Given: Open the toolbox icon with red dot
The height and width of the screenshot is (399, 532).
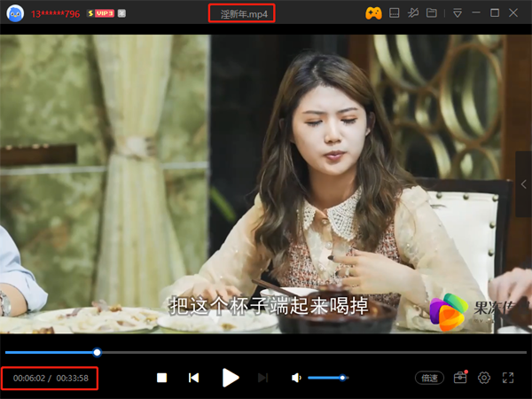Looking at the screenshot, I should 459,378.
